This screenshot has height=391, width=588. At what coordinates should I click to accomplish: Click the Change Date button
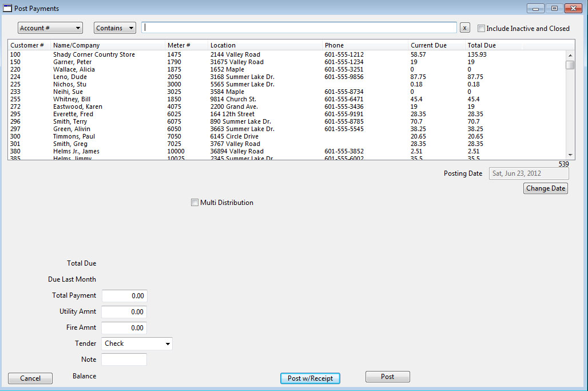pyautogui.click(x=546, y=188)
